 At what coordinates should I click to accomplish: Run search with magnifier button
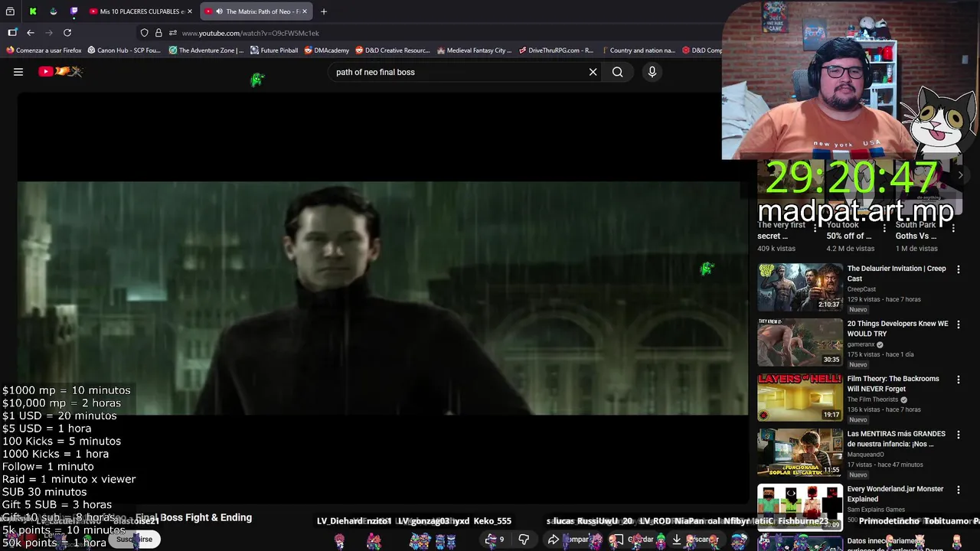[617, 72]
